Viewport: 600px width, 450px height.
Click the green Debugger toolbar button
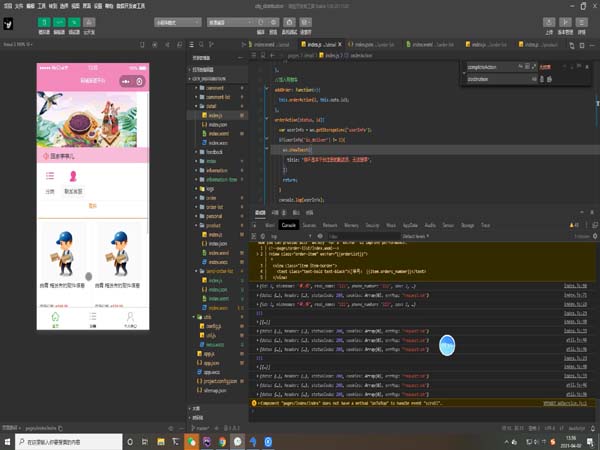[x=76, y=22]
